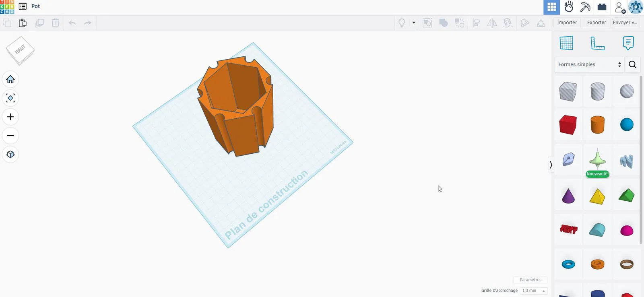The image size is (644, 297).
Task: Select the red TEXT shape
Action: (x=568, y=229)
